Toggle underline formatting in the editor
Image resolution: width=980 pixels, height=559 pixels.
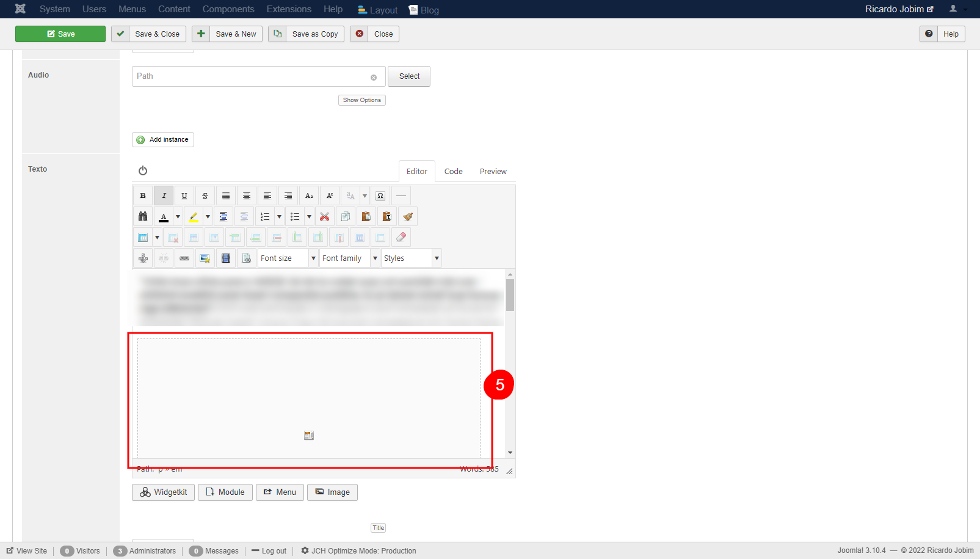[x=184, y=195]
